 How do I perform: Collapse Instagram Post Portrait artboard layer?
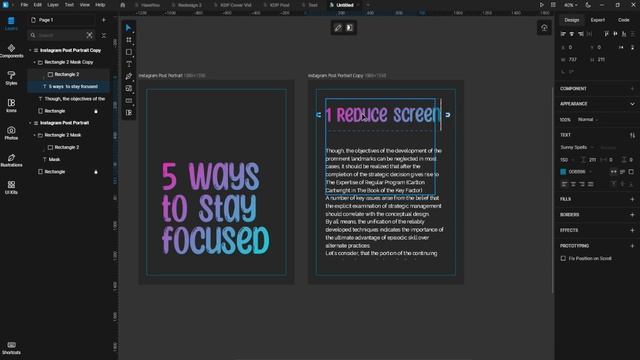[x=30, y=123]
